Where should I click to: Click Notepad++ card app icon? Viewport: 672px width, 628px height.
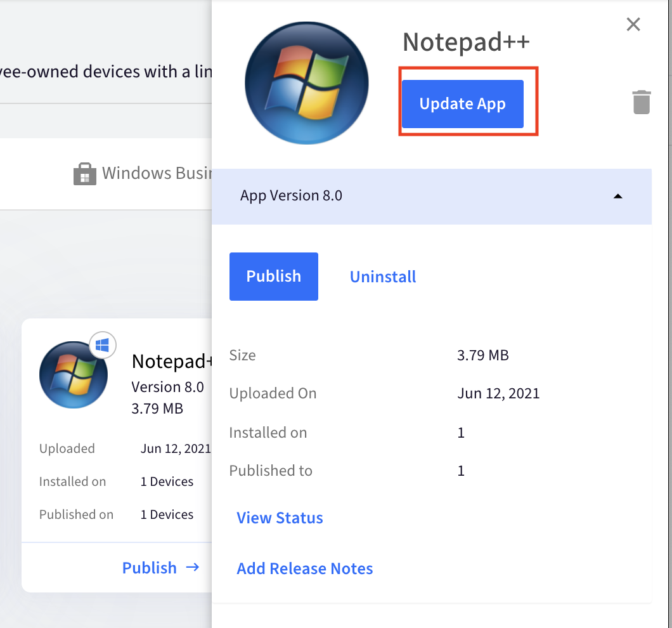pyautogui.click(x=74, y=374)
